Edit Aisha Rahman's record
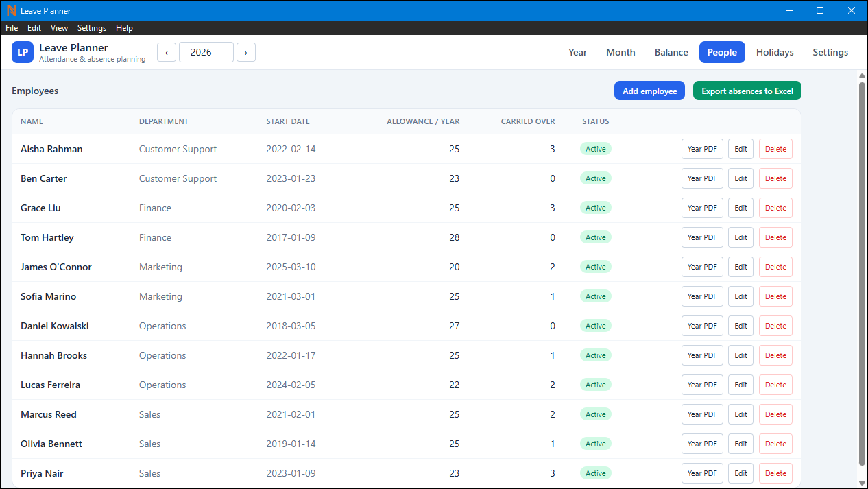The image size is (868, 489). [x=740, y=149]
